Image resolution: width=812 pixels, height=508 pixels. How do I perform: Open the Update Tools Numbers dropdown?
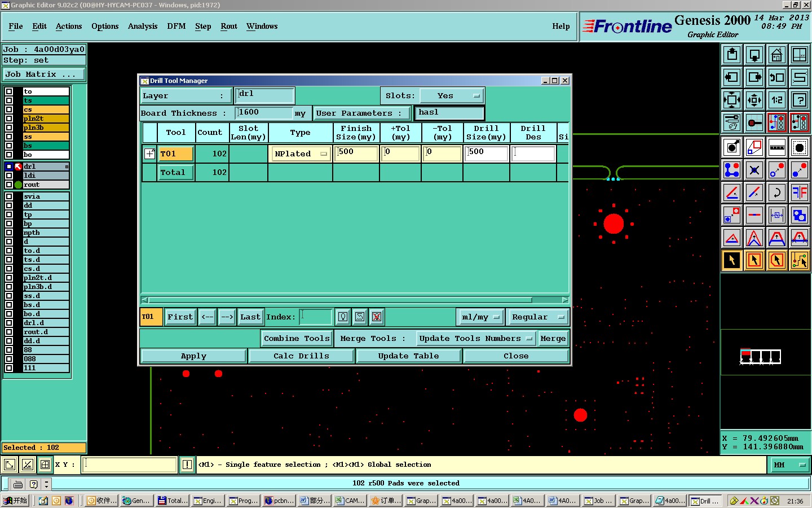475,338
